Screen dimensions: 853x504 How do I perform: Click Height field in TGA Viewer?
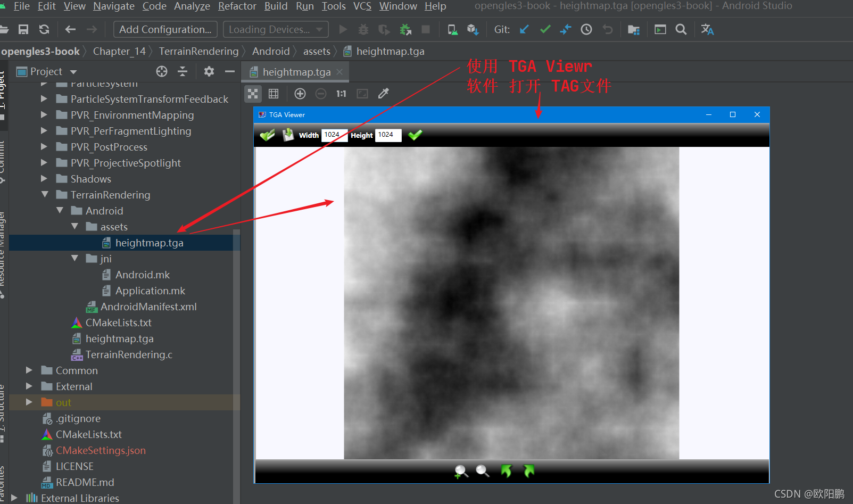coord(388,135)
